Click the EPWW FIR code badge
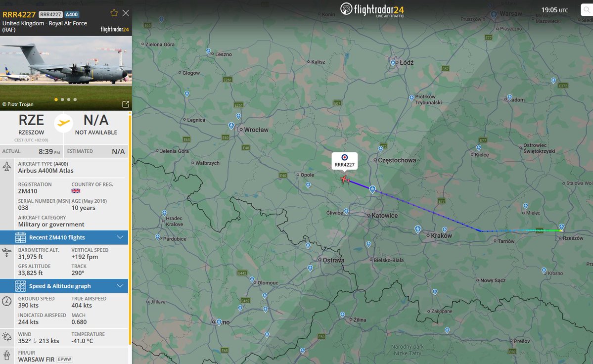The image size is (593, 364). coord(65,360)
